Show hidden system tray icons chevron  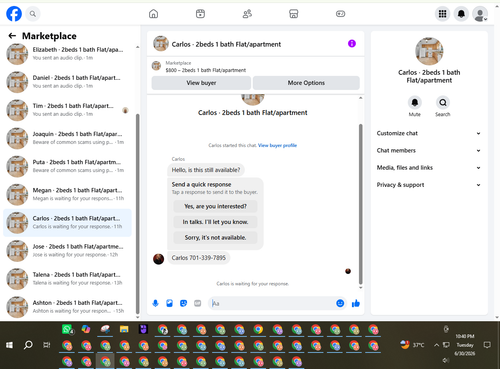coord(436,345)
